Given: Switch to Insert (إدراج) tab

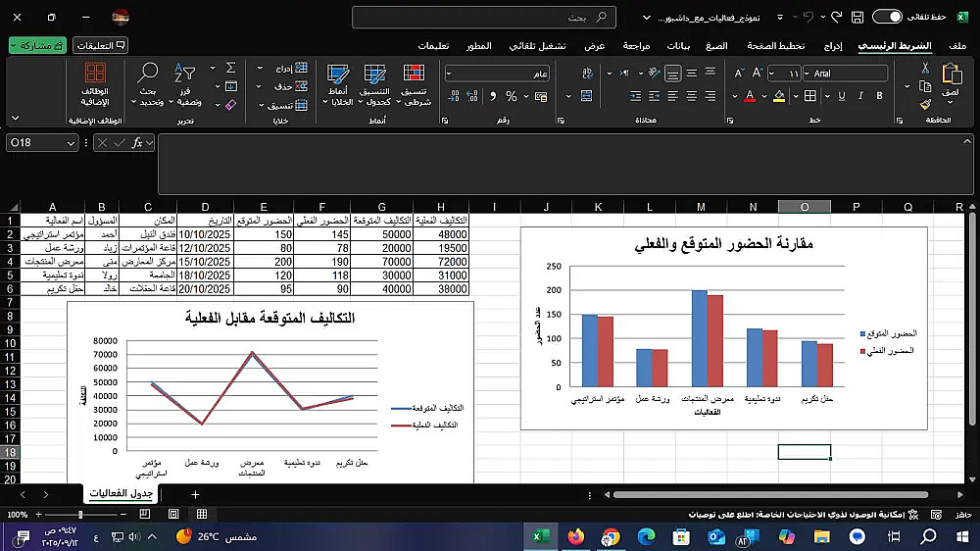Looking at the screenshot, I should [x=832, y=46].
